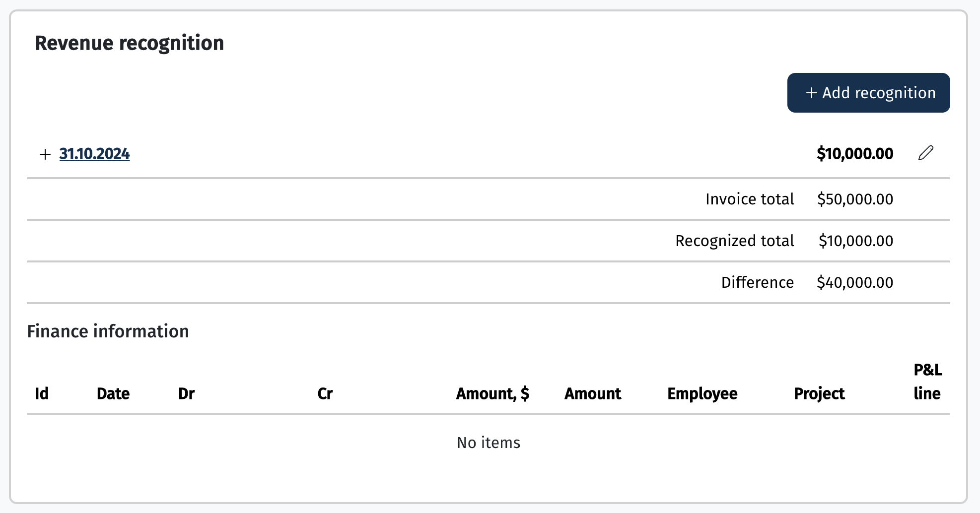Screen dimensions: 980x513
Task: Expand the 31.10.2024 recognition row
Action: pyautogui.click(x=45, y=154)
